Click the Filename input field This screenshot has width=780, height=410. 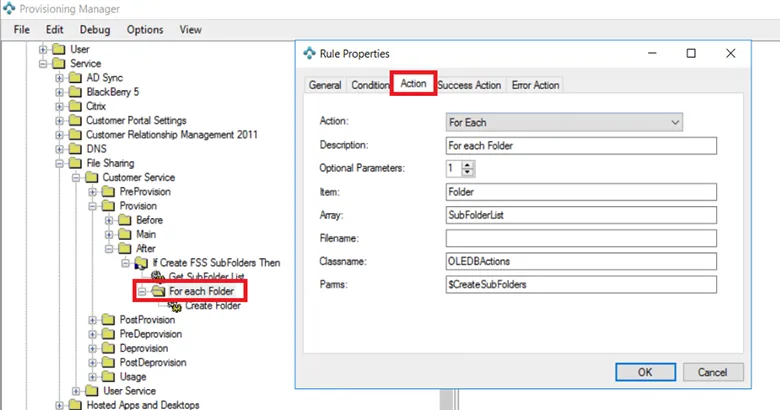(582, 238)
